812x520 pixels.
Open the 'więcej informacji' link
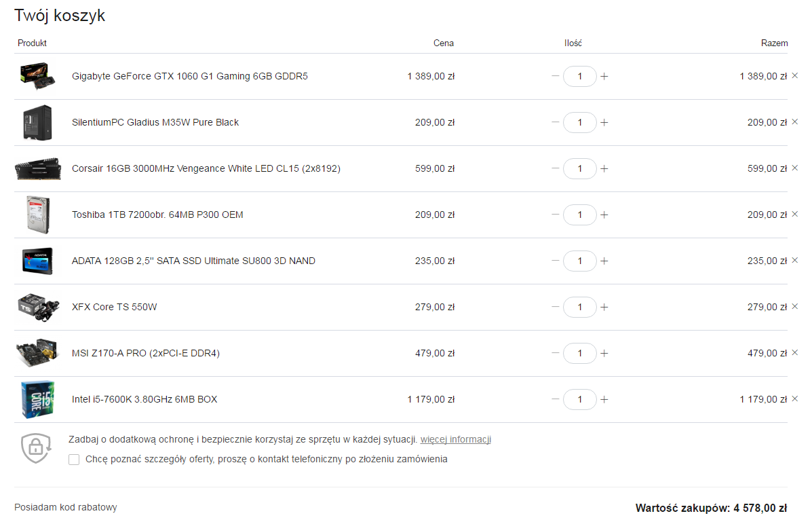point(456,440)
